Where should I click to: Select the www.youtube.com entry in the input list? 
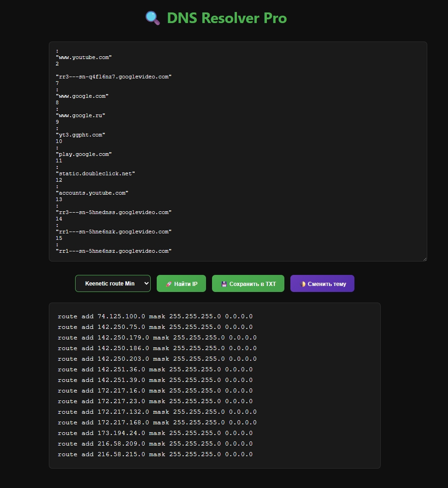83,57
